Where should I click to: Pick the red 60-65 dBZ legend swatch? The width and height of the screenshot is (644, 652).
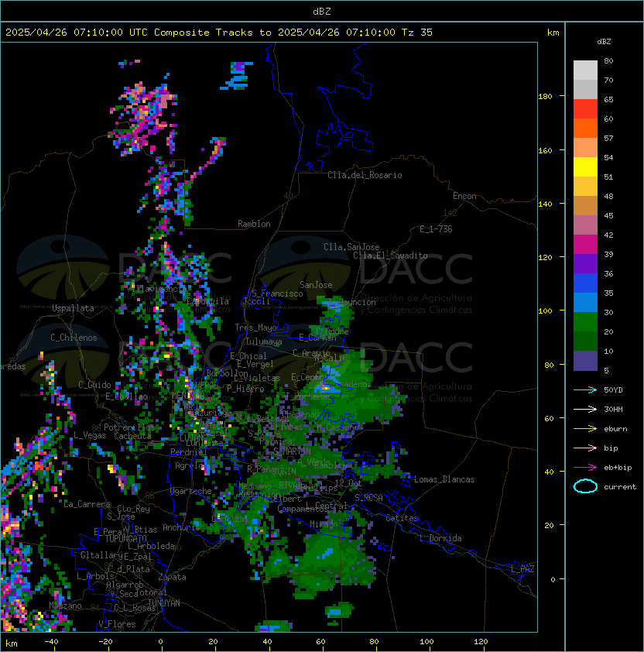coord(585,109)
